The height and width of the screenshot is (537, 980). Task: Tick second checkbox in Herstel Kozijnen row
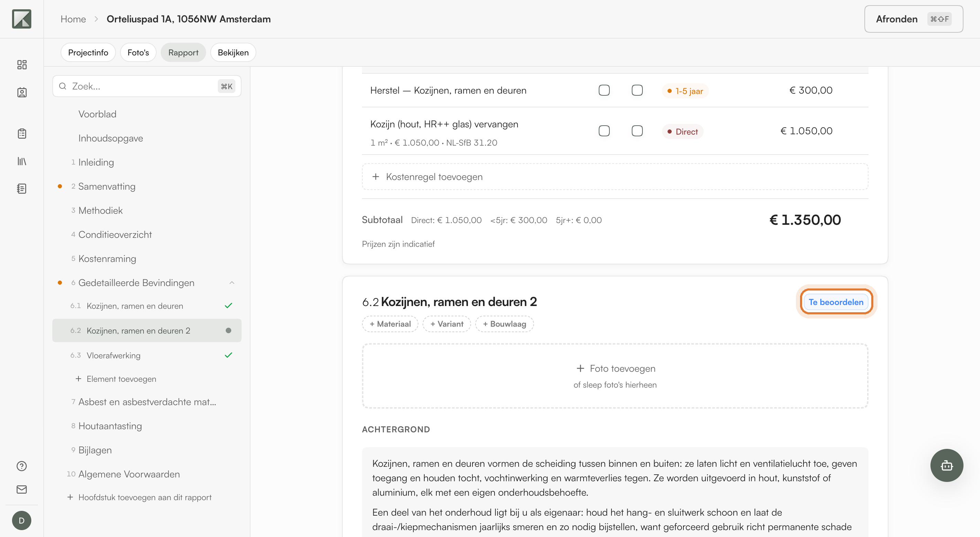click(637, 90)
